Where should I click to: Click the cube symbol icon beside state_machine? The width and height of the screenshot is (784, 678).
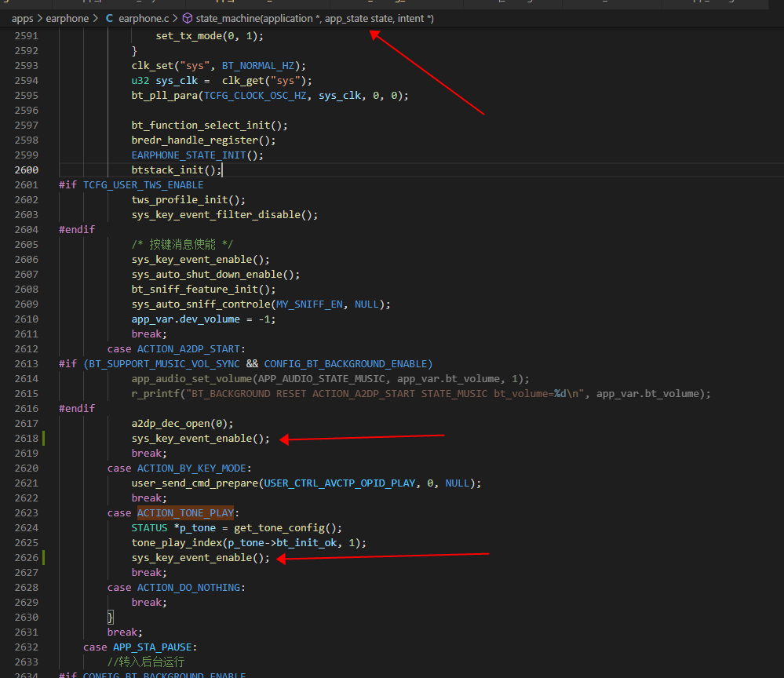[x=188, y=19]
